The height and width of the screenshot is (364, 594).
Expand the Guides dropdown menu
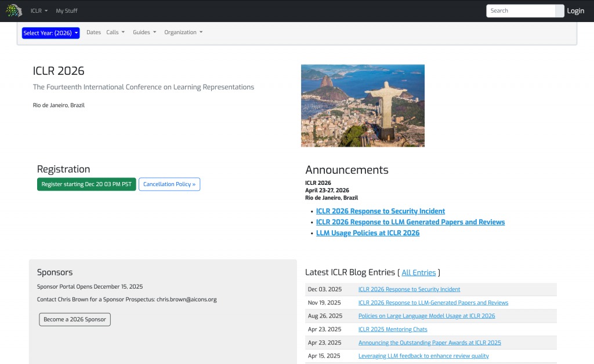tap(144, 32)
